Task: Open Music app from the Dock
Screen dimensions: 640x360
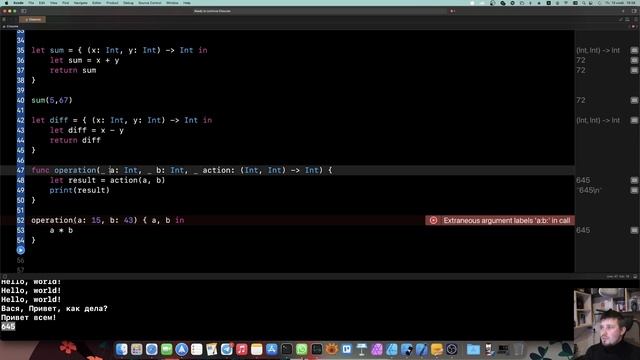Action: coord(242,349)
